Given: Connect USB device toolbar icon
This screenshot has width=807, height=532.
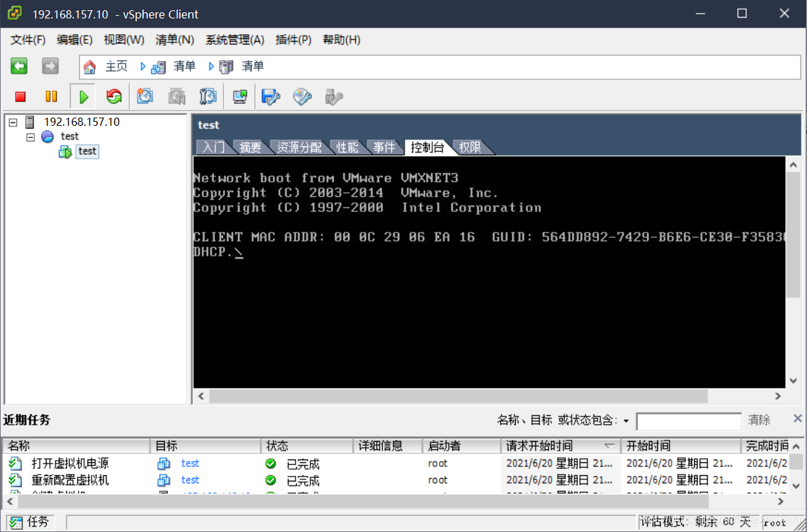Looking at the screenshot, I should 334,96.
